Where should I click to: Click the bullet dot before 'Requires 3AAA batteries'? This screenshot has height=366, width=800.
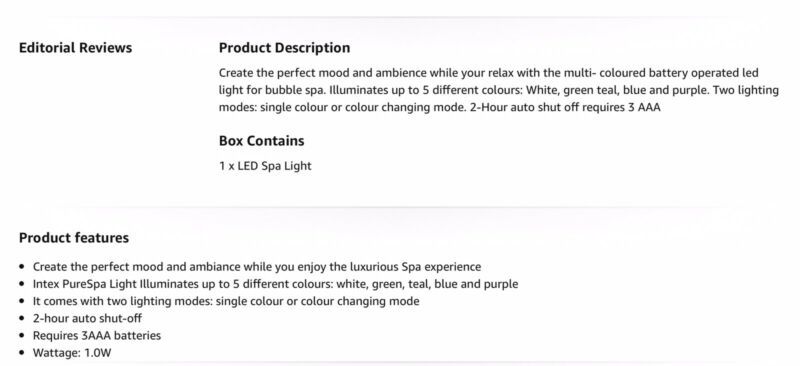pyautogui.click(x=21, y=335)
